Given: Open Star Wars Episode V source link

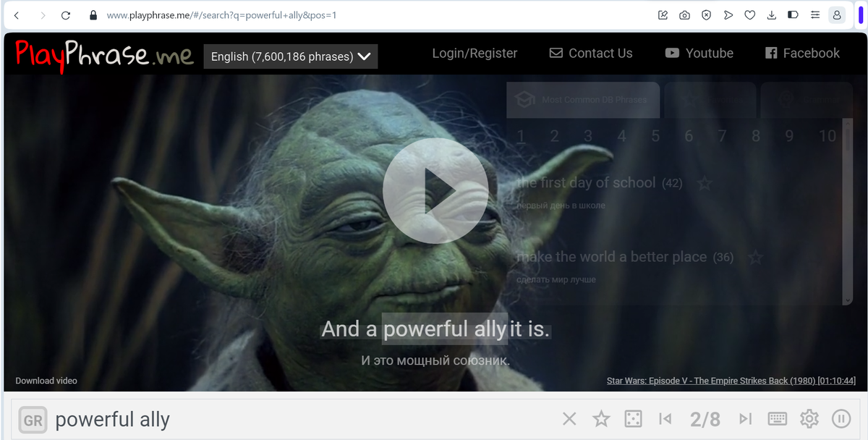Looking at the screenshot, I should pyautogui.click(x=731, y=381).
